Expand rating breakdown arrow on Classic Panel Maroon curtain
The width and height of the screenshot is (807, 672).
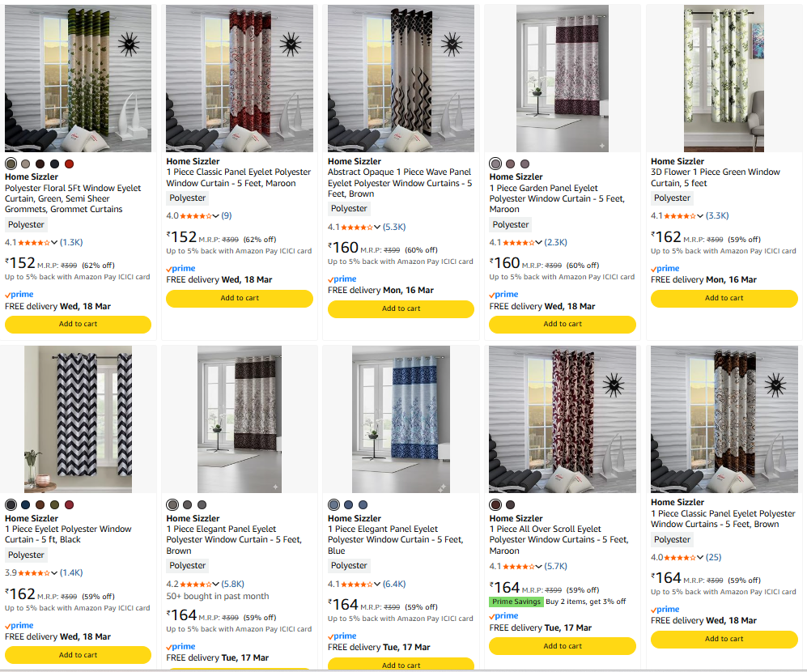click(215, 216)
